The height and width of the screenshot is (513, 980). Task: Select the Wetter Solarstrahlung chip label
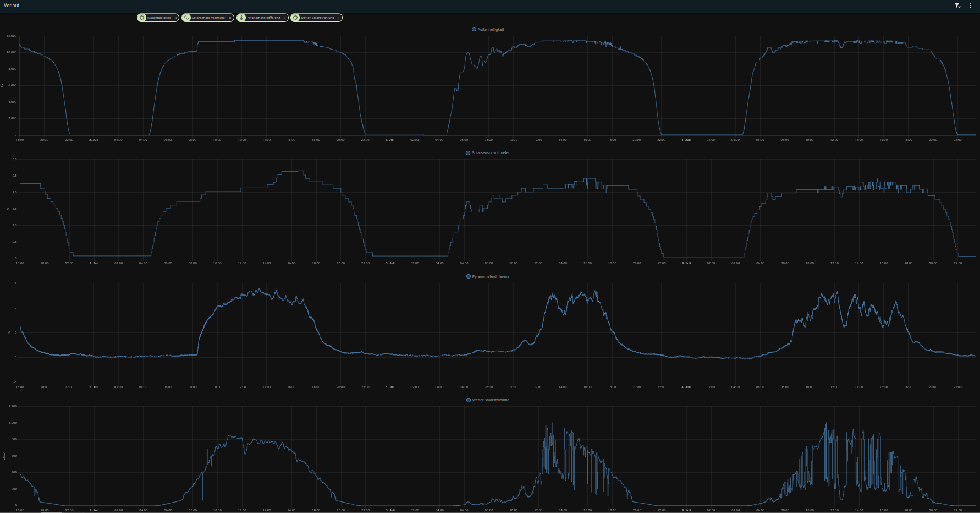click(317, 18)
